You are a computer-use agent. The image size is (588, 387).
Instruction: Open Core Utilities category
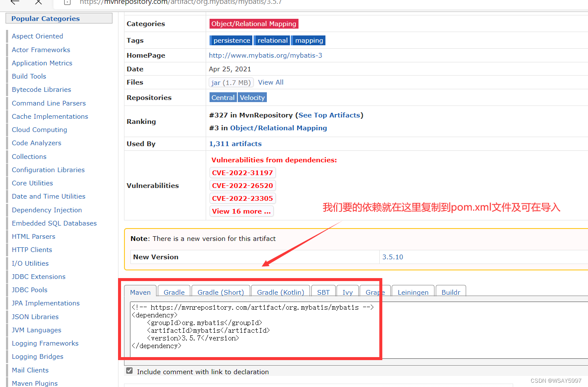click(33, 183)
